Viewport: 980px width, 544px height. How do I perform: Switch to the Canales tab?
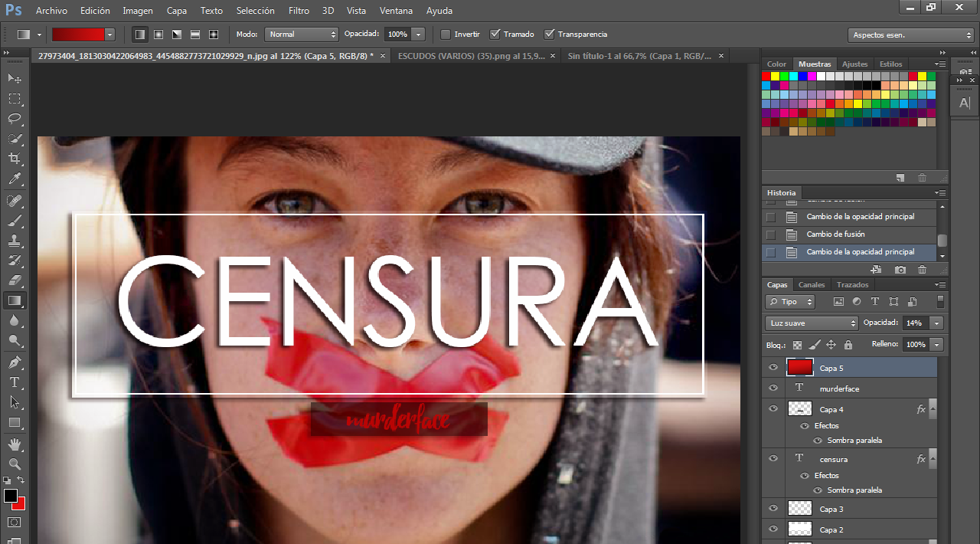(x=812, y=285)
